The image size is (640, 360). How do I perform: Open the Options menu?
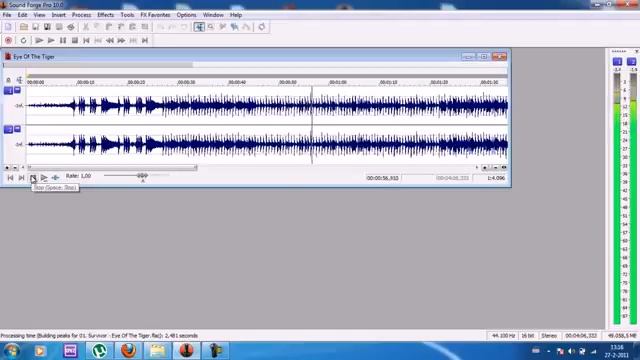point(186,15)
